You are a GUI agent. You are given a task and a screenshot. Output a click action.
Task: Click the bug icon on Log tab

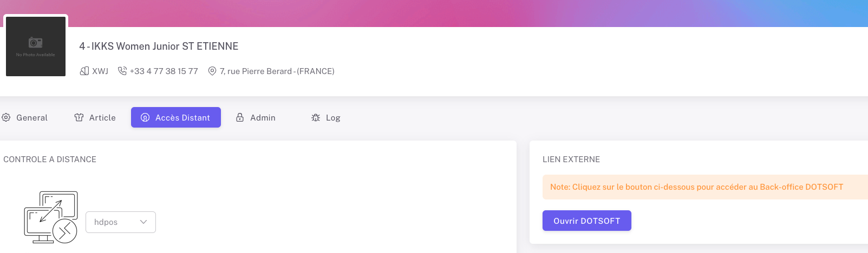click(316, 118)
